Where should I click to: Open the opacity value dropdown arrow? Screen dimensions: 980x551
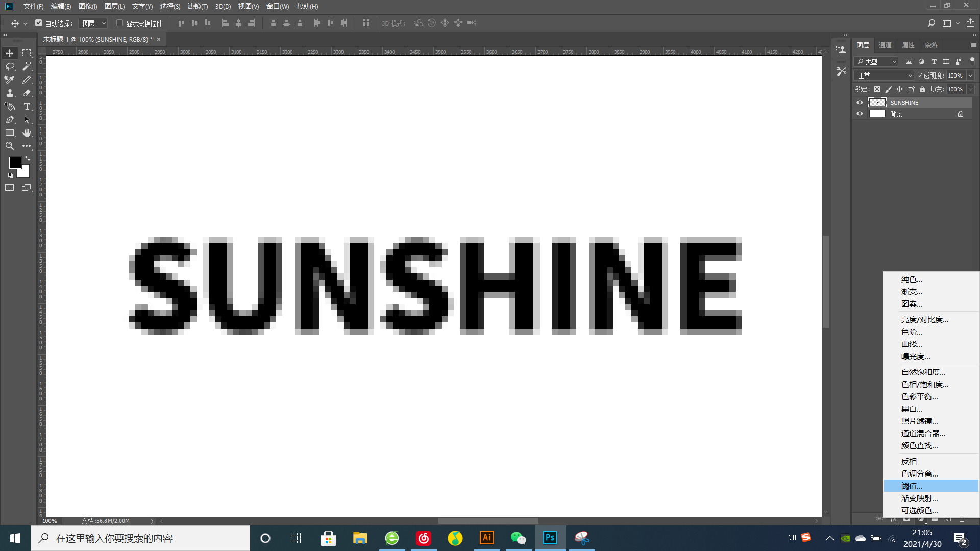pos(970,76)
